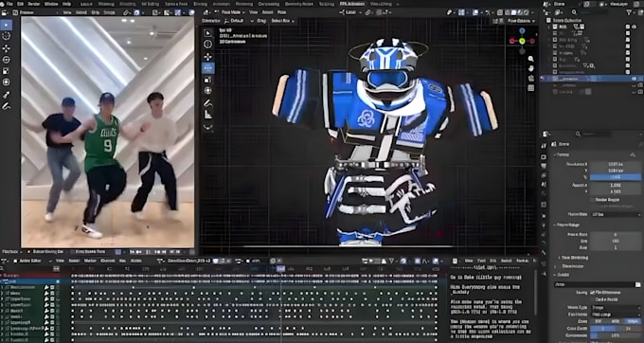Click the Resolution X value field
Image resolution: width=644 pixels, height=343 pixels.
(616, 164)
